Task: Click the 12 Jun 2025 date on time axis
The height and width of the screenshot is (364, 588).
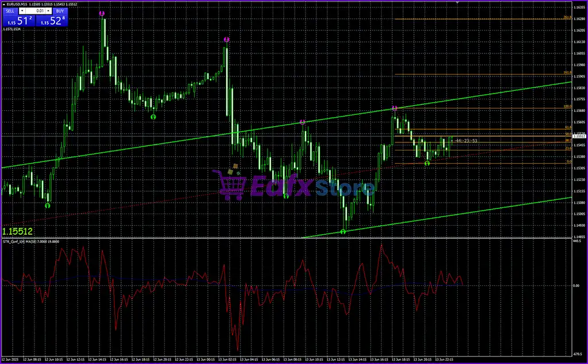Action: coord(11,359)
